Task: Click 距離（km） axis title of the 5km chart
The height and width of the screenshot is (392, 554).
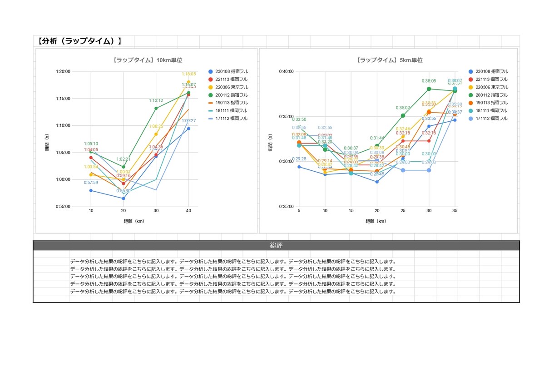Action: click(x=376, y=221)
